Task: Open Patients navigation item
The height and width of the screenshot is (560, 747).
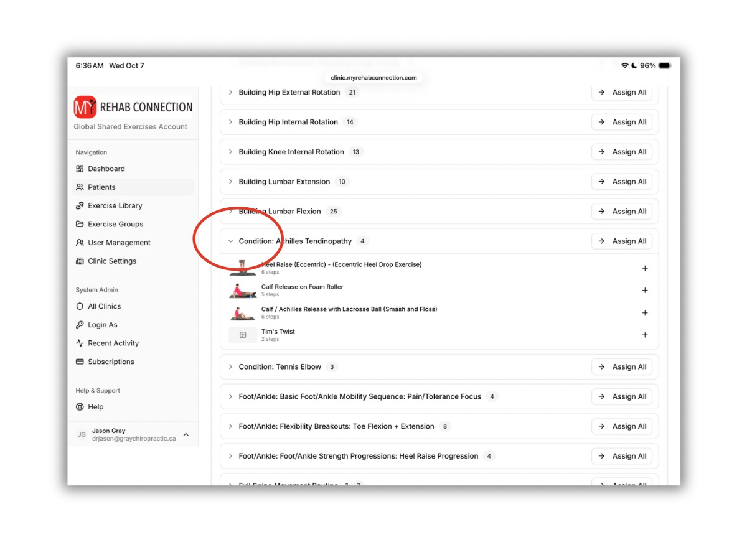Action: (x=133, y=187)
